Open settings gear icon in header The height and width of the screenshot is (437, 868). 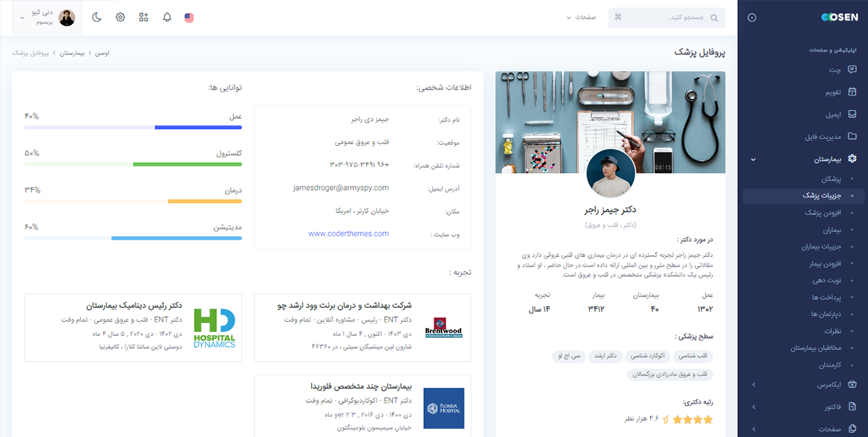coord(120,18)
